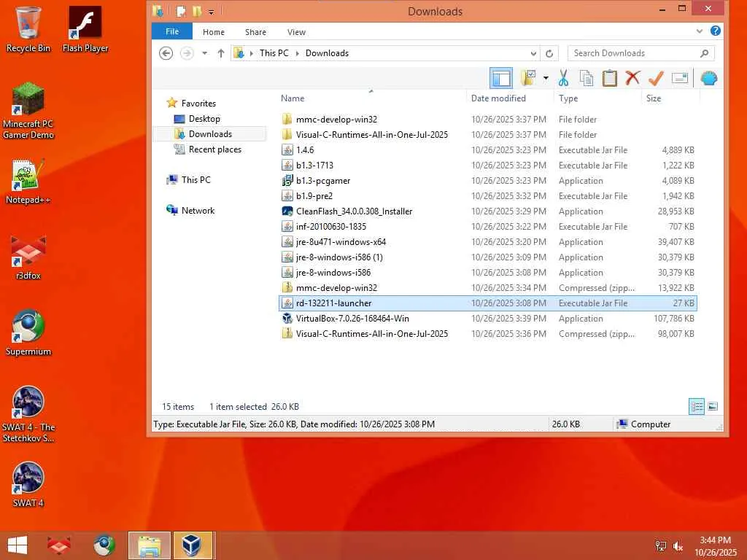
Task: Sort by the Size column header
Action: click(654, 98)
